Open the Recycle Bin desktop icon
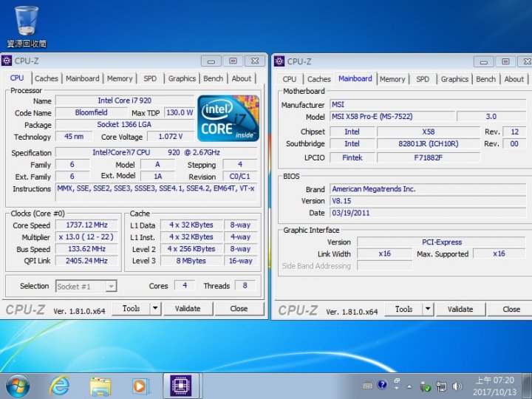This screenshot has height=399, width=532. pyautogui.click(x=27, y=26)
